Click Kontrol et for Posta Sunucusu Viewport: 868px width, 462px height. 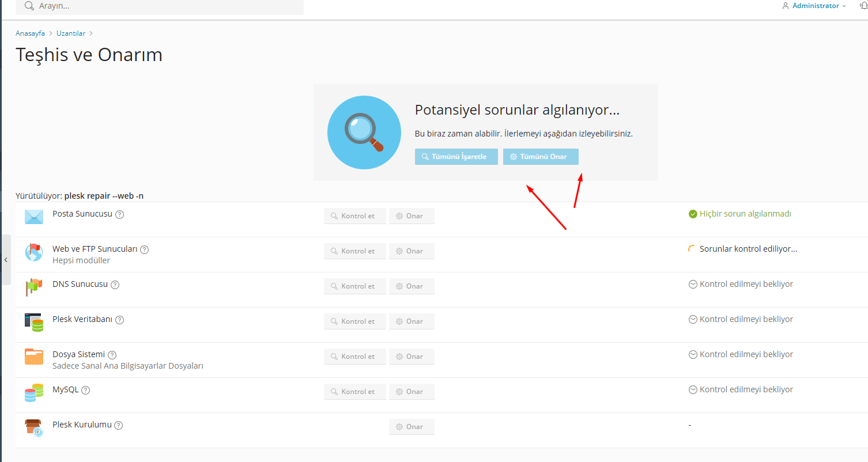pos(355,216)
